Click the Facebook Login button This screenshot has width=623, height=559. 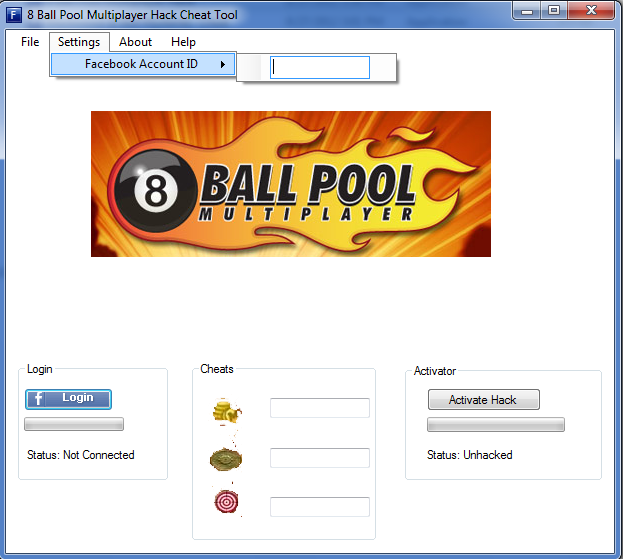(x=68, y=399)
